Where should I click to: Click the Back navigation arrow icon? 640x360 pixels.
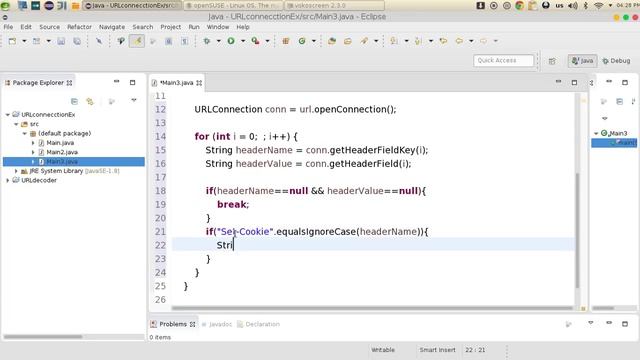click(459, 41)
